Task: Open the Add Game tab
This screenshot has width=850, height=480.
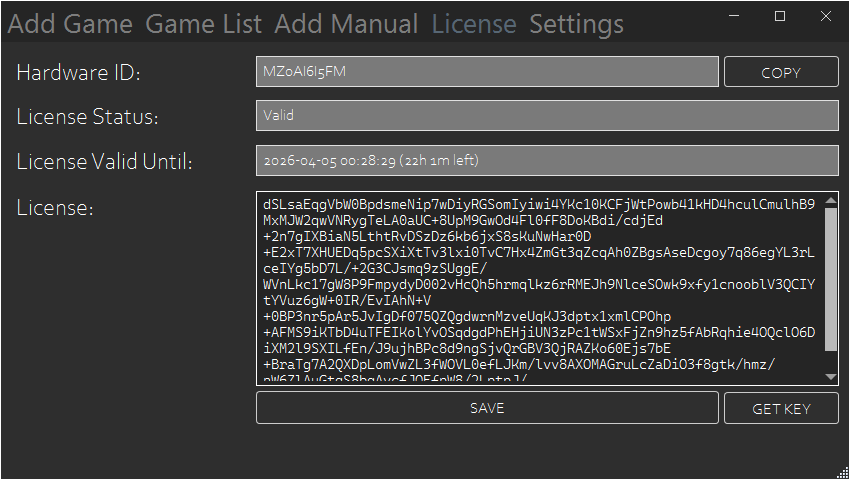Action: (x=70, y=24)
